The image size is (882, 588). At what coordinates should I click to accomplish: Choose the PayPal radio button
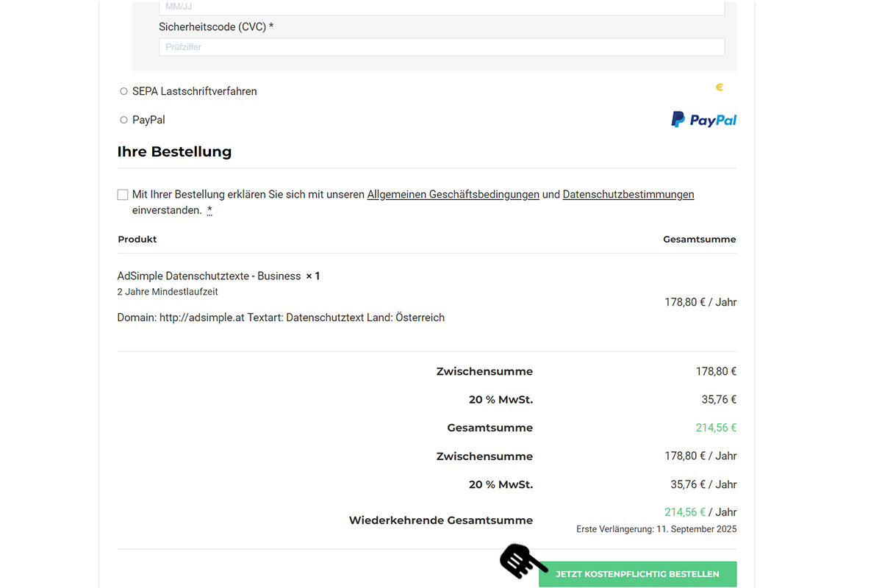[x=123, y=120]
